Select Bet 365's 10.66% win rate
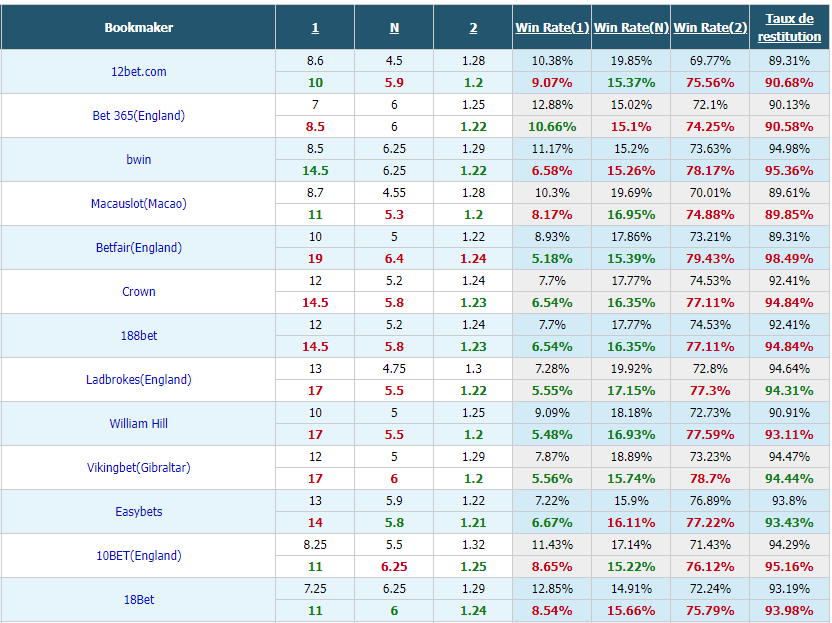832x623 pixels. point(552,127)
